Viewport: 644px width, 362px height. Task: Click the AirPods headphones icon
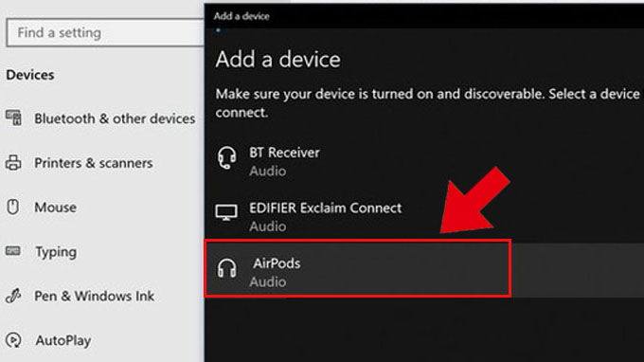pyautogui.click(x=226, y=268)
